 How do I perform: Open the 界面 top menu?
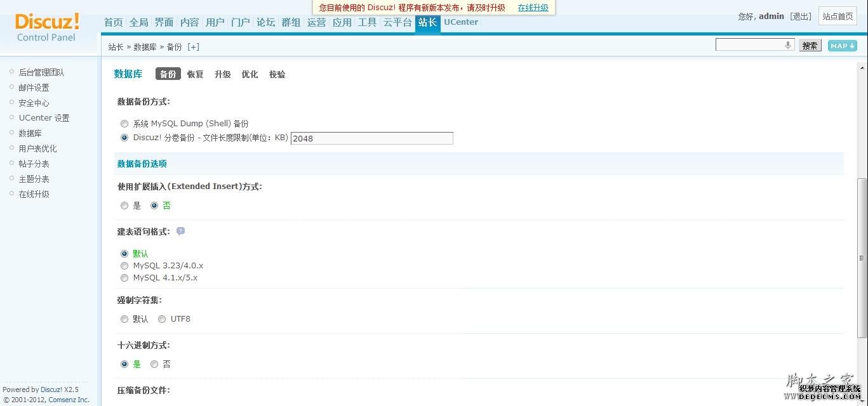164,22
